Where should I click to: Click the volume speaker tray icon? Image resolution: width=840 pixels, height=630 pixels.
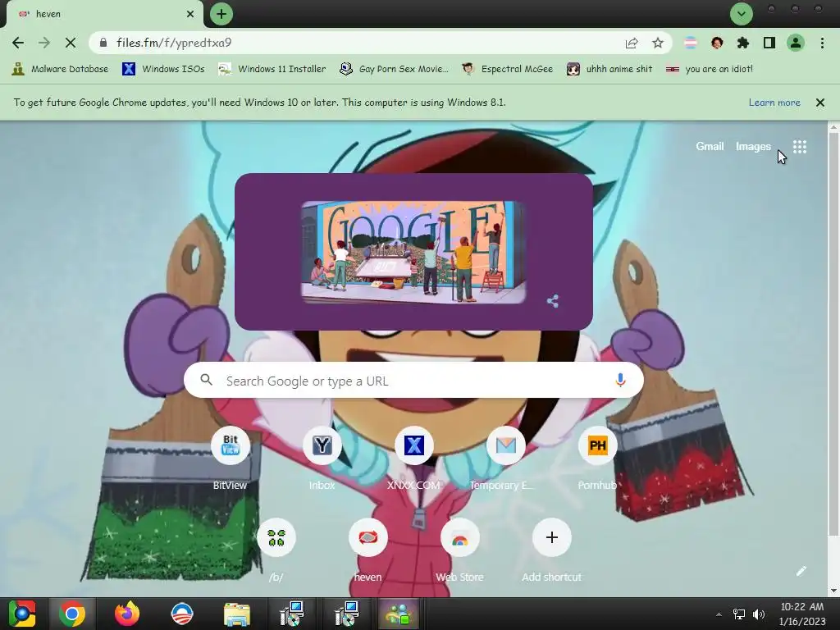coord(759,614)
